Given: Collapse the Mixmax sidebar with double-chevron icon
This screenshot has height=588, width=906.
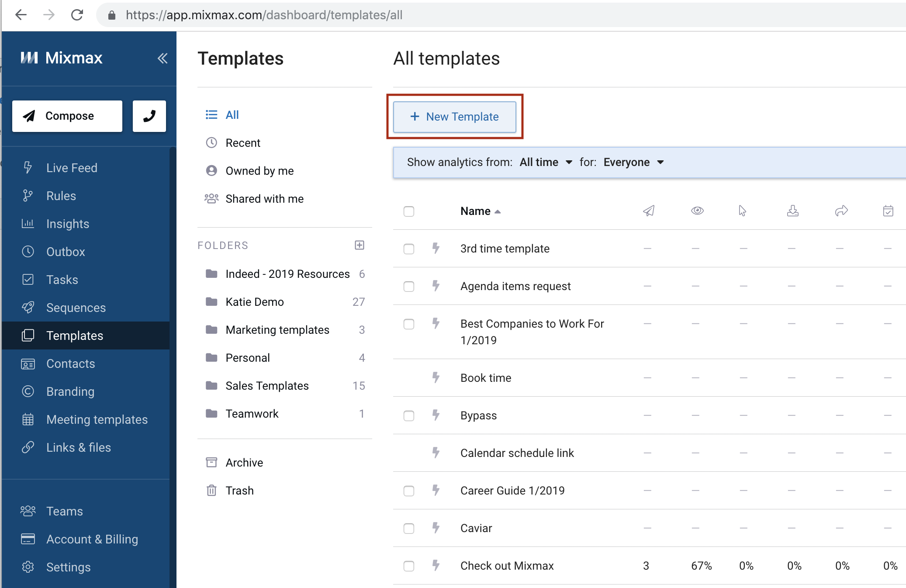Looking at the screenshot, I should coord(163,58).
